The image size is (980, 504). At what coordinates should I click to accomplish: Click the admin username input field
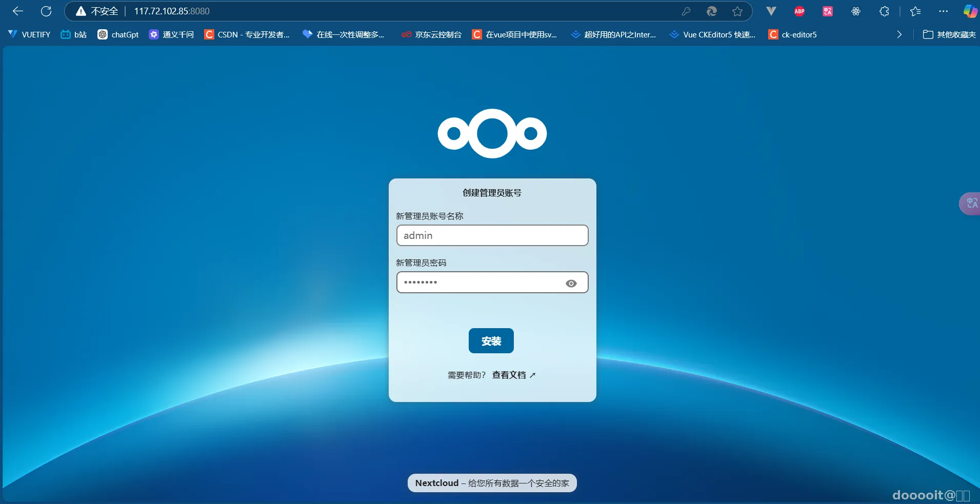tap(492, 235)
